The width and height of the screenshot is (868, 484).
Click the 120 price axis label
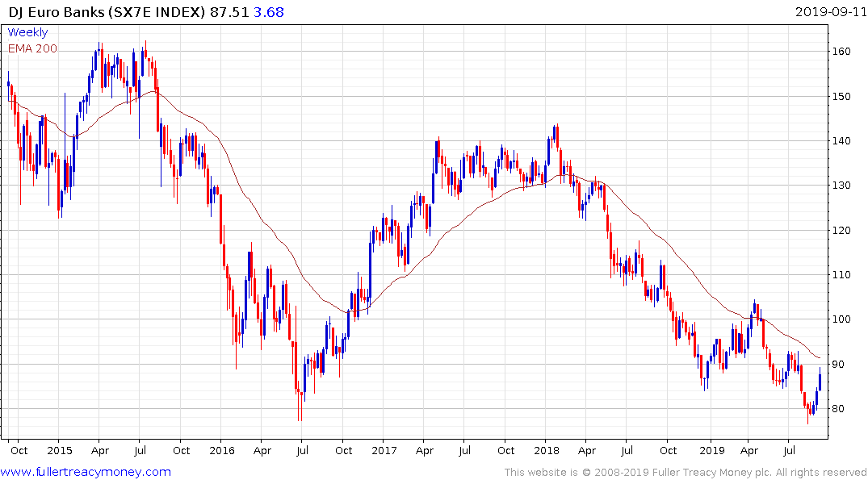coord(841,230)
